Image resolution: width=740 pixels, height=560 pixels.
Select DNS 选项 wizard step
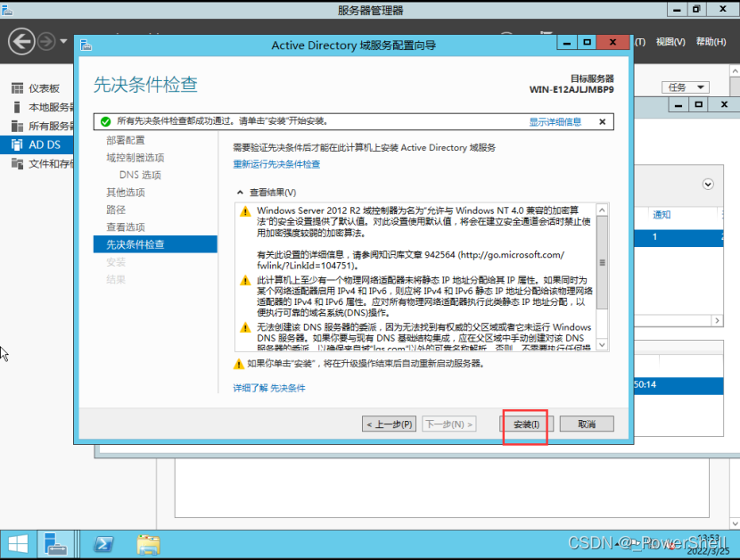(x=140, y=175)
